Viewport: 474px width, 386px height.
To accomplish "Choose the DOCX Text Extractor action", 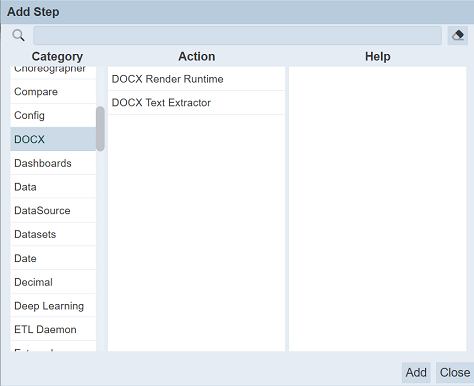I will (196, 103).
